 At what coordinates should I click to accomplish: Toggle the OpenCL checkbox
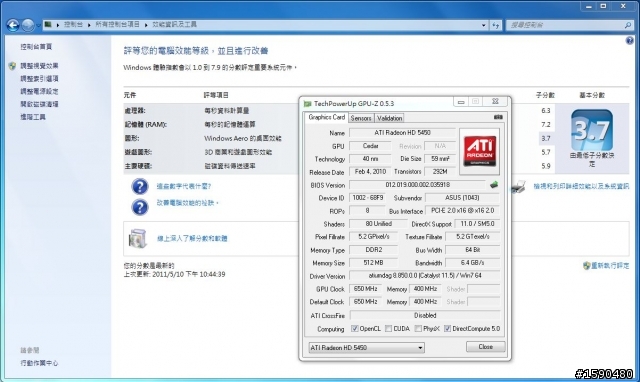(355, 329)
